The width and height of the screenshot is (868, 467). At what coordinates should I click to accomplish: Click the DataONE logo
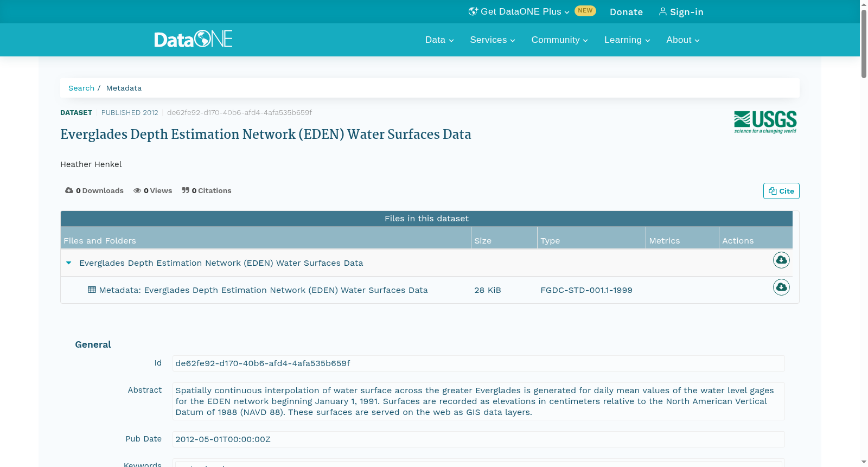point(193,39)
